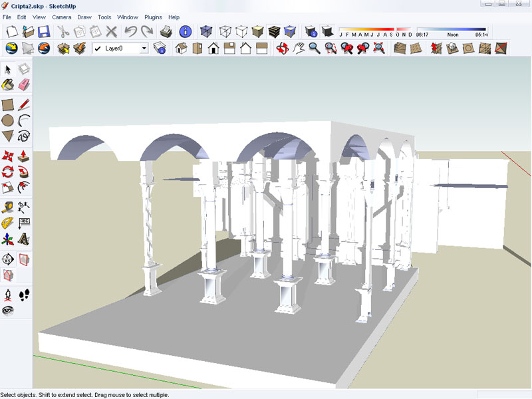This screenshot has height=399, width=532.
Task: Click the Print button
Action: pos(167,31)
